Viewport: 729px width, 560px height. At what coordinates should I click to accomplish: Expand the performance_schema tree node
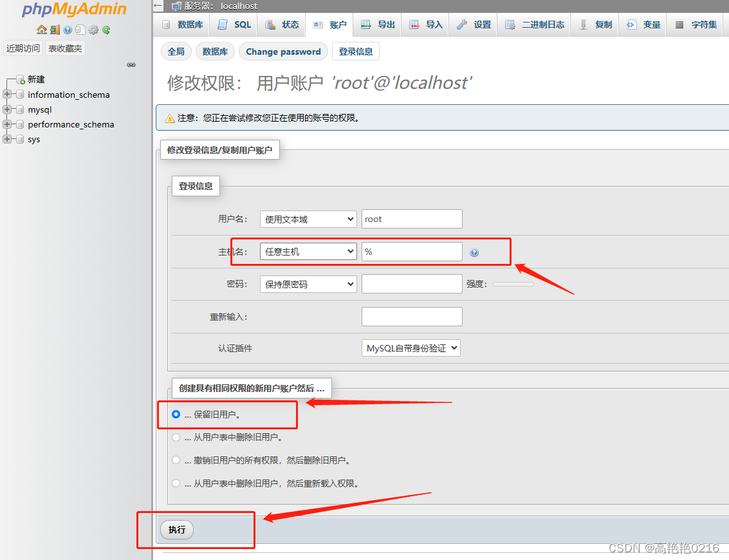(x=7, y=124)
